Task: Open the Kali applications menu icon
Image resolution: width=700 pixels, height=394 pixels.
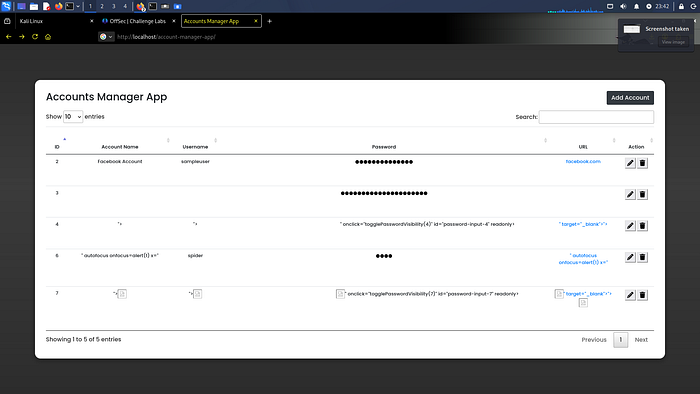Action: (x=6, y=6)
